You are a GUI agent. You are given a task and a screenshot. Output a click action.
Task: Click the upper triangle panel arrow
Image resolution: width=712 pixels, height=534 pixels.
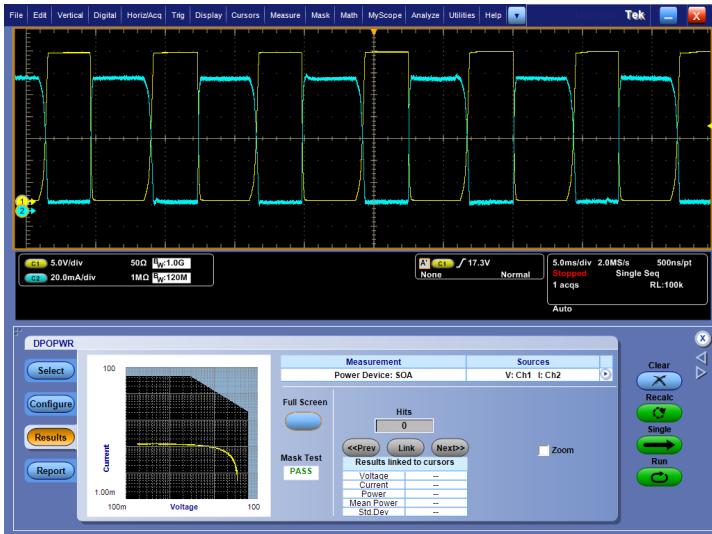click(x=702, y=358)
